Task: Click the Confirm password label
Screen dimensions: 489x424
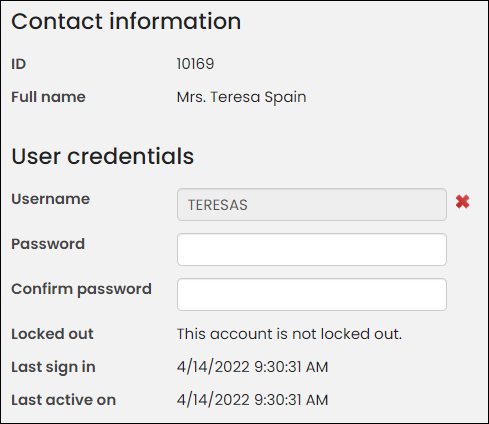Action: point(81,289)
